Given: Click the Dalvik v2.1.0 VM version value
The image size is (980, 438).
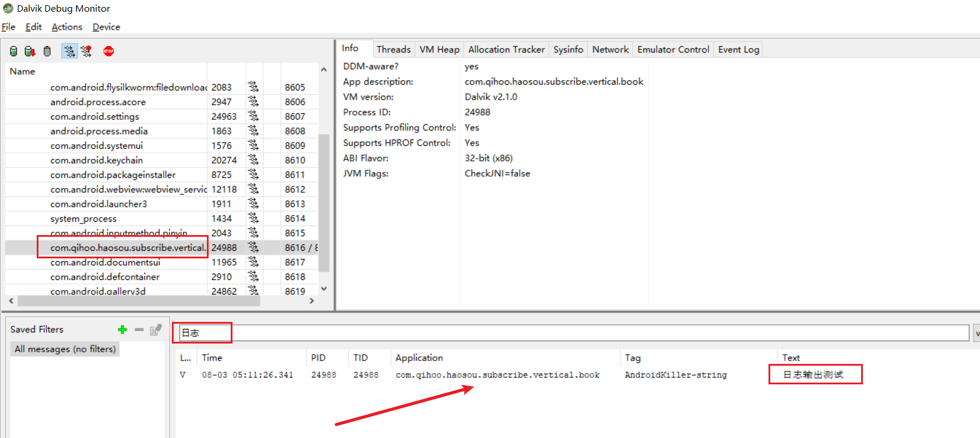Looking at the screenshot, I should (491, 97).
